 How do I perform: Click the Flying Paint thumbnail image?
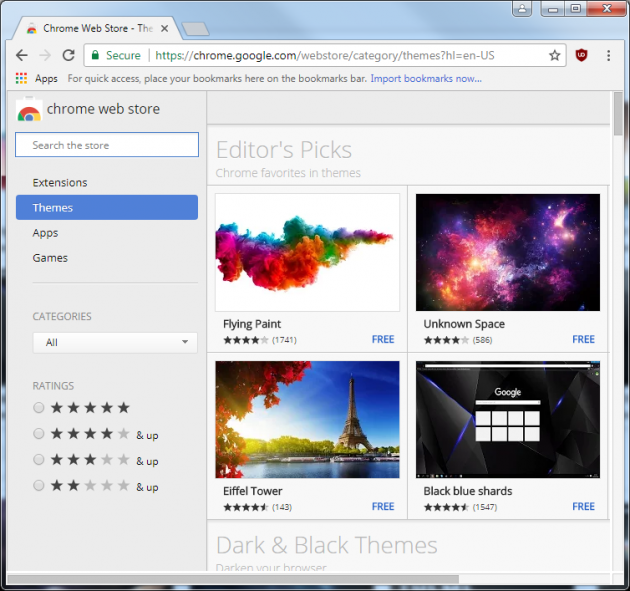click(x=307, y=252)
